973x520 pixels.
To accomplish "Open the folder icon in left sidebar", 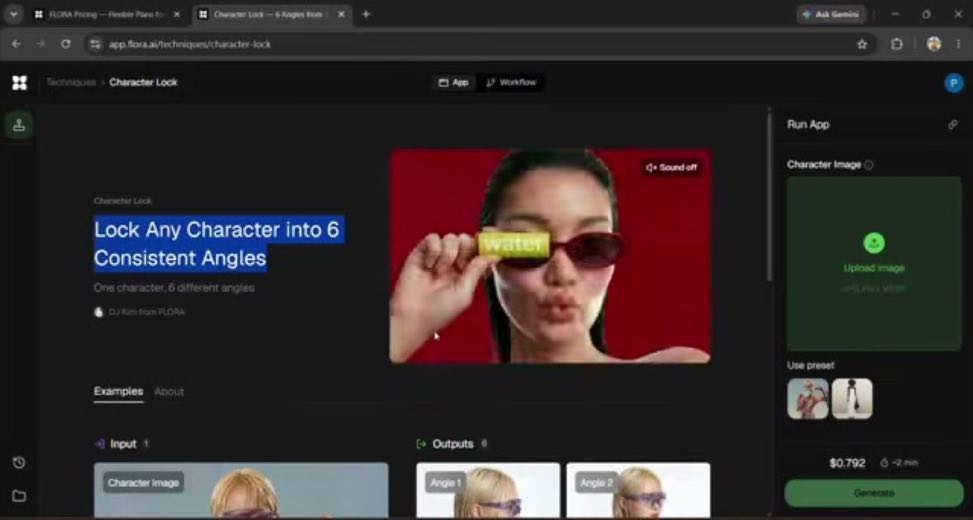I will point(19,496).
